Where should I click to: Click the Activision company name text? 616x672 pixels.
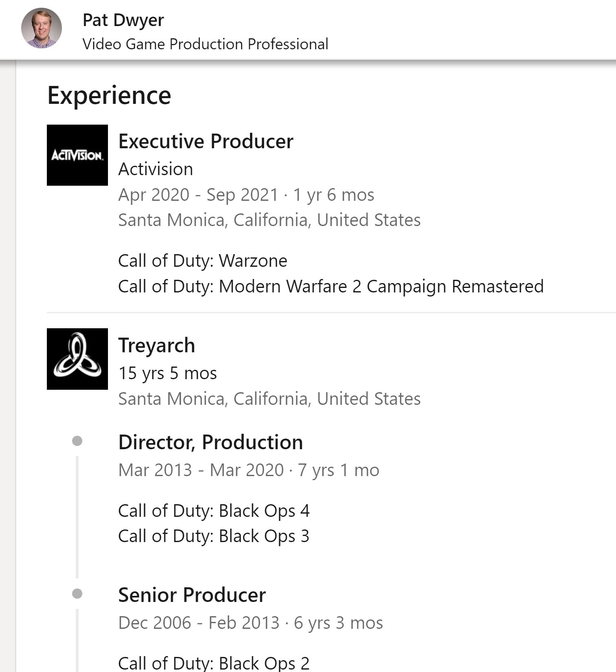[x=156, y=169]
